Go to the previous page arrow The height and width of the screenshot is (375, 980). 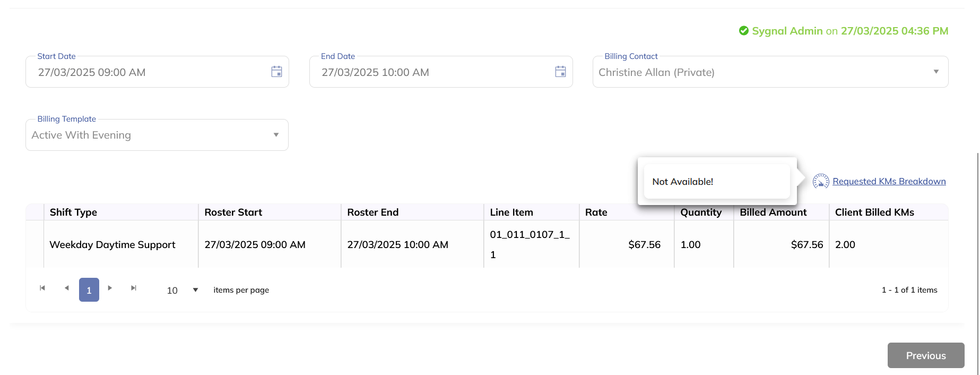click(x=66, y=288)
